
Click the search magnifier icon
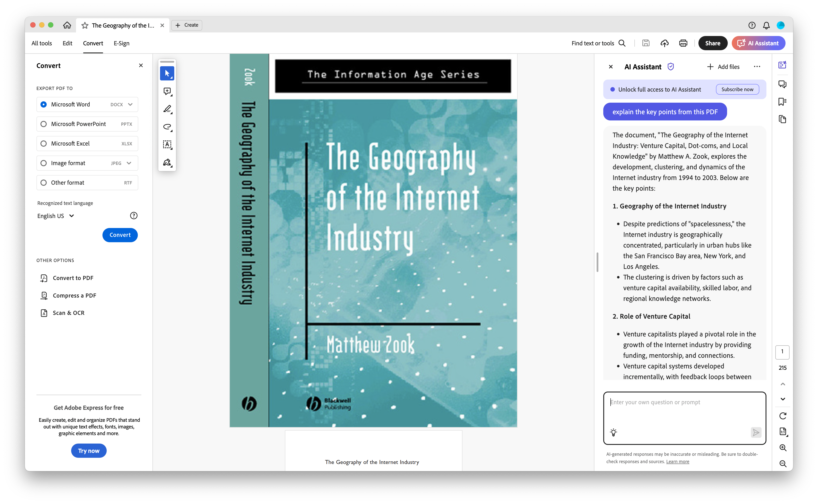(x=622, y=43)
